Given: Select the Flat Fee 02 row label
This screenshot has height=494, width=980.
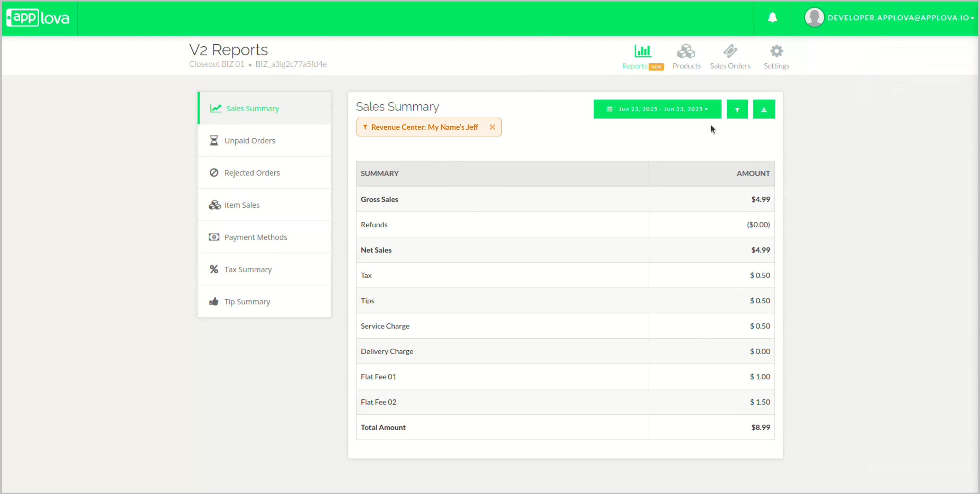Looking at the screenshot, I should point(378,402).
